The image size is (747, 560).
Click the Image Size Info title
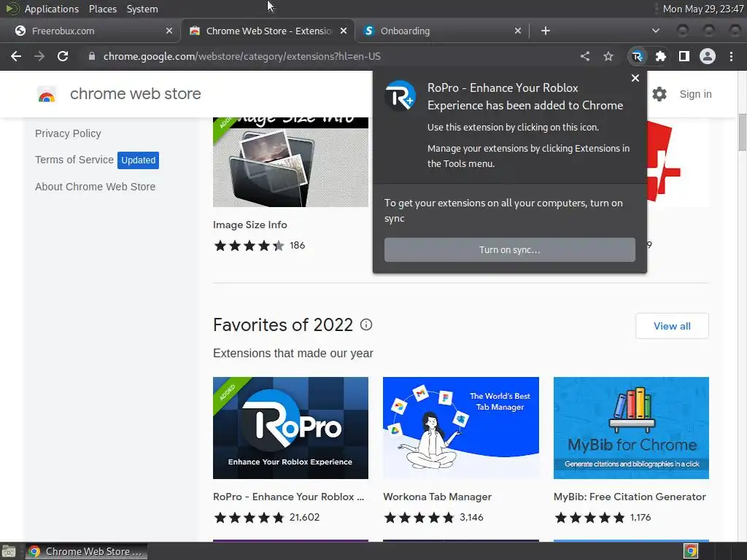coord(250,225)
